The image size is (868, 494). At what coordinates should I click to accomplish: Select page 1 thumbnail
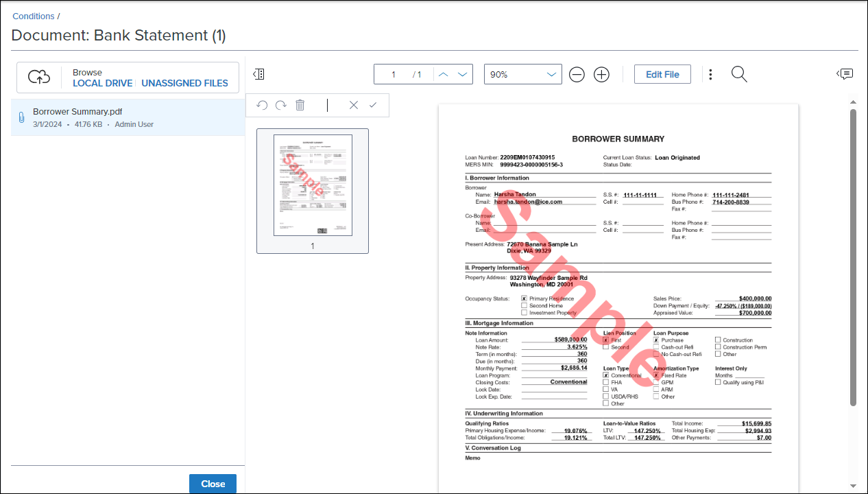313,185
